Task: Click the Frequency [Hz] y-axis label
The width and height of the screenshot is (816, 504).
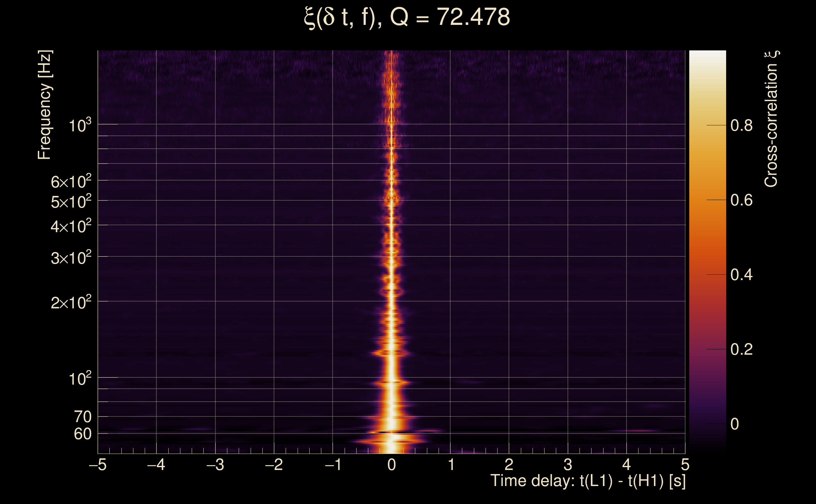Action: (x=45, y=105)
